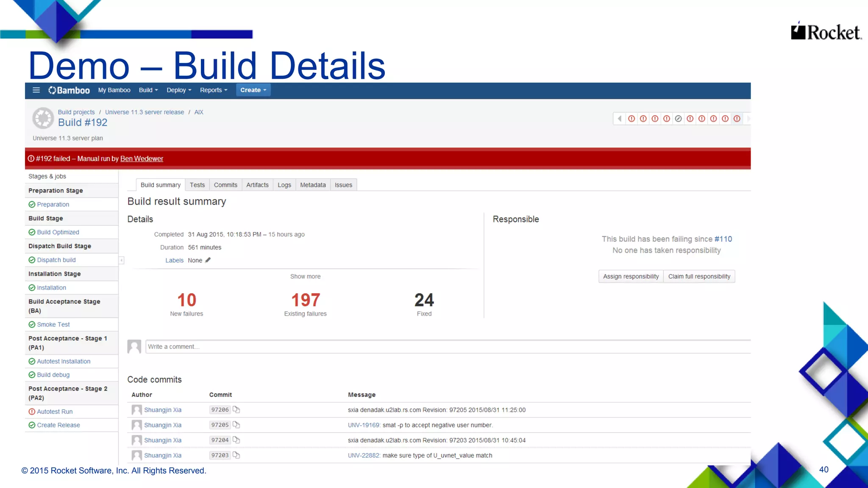
Task: Go to newer builds arrow in history navigator
Action: pyautogui.click(x=748, y=119)
